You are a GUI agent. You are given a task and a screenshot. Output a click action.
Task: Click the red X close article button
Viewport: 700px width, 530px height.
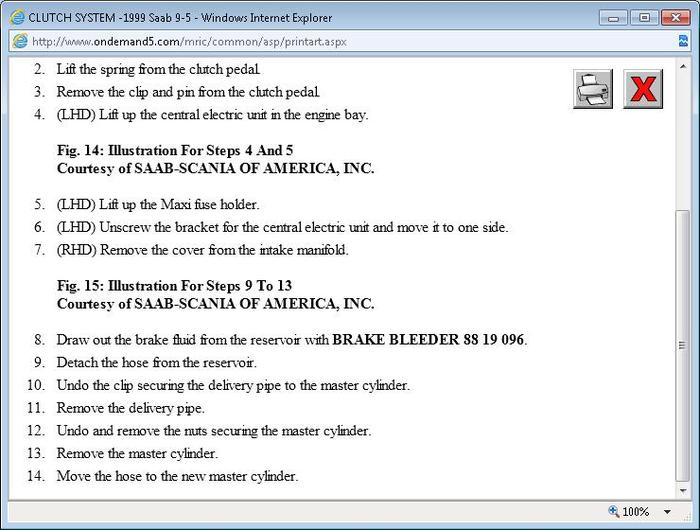tap(643, 89)
